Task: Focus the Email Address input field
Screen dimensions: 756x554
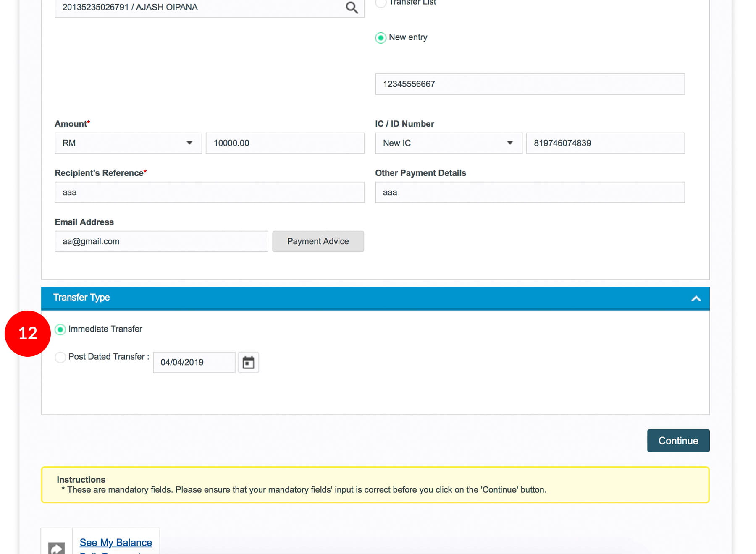Action: (161, 241)
